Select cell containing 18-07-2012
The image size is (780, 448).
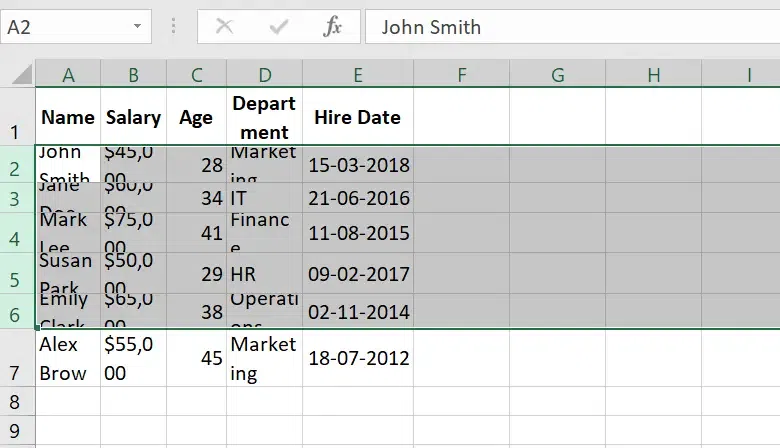[x=358, y=358]
